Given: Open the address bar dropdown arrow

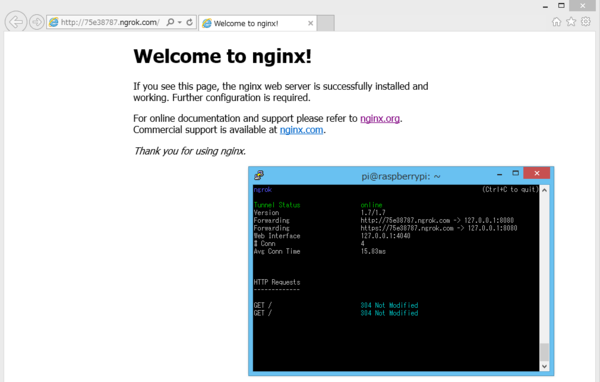Looking at the screenshot, I should [179, 22].
